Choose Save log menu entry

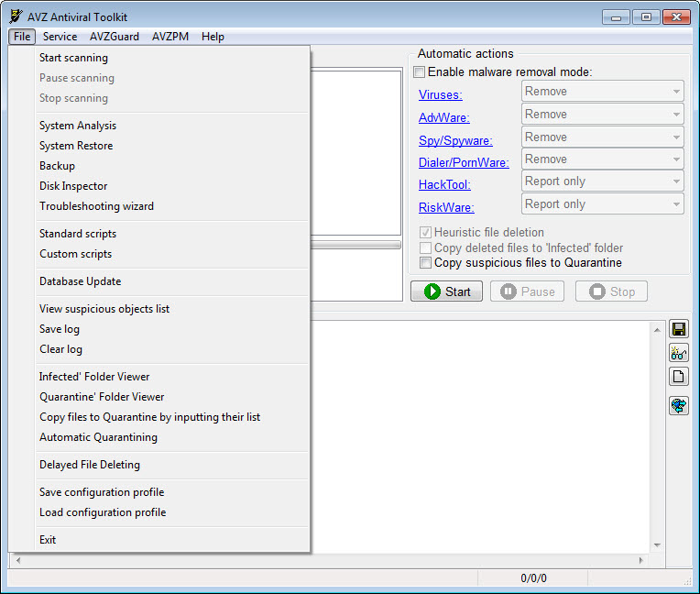click(172, 329)
